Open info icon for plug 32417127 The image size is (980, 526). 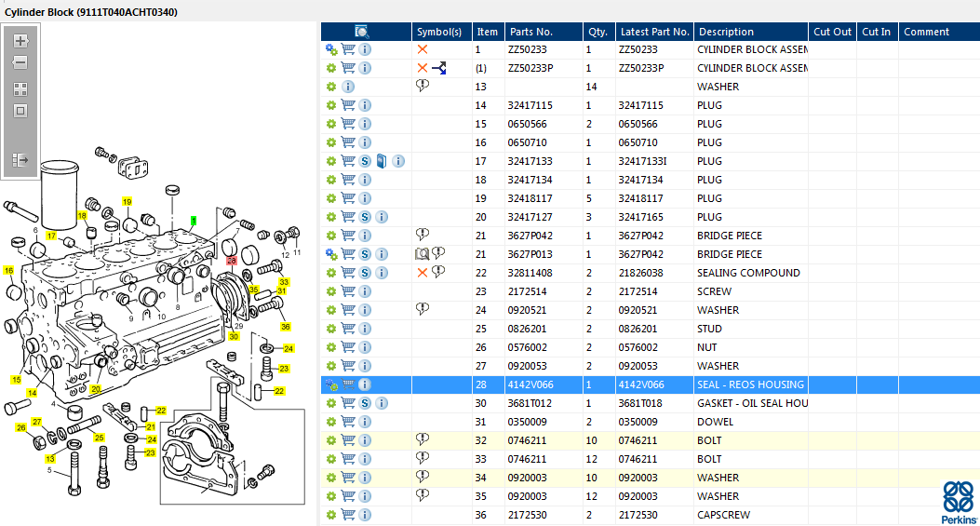(382, 217)
